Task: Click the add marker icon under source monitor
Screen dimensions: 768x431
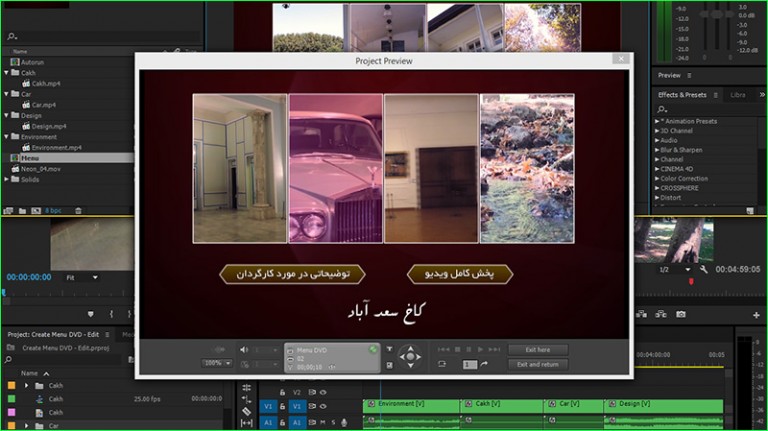Action: (x=91, y=314)
